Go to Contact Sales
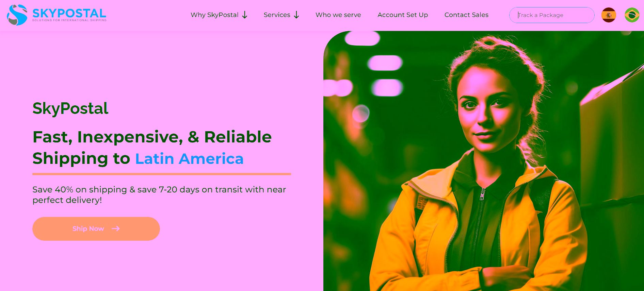The image size is (644, 291). [466, 15]
